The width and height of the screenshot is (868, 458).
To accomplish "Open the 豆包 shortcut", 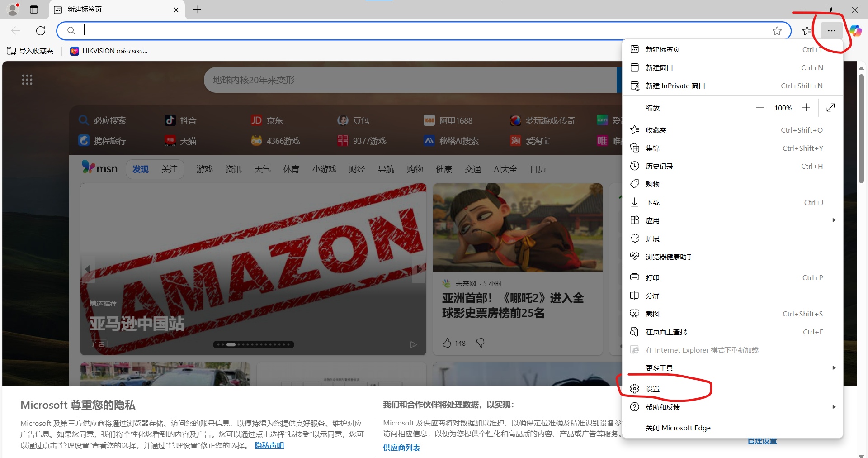I will coord(353,120).
